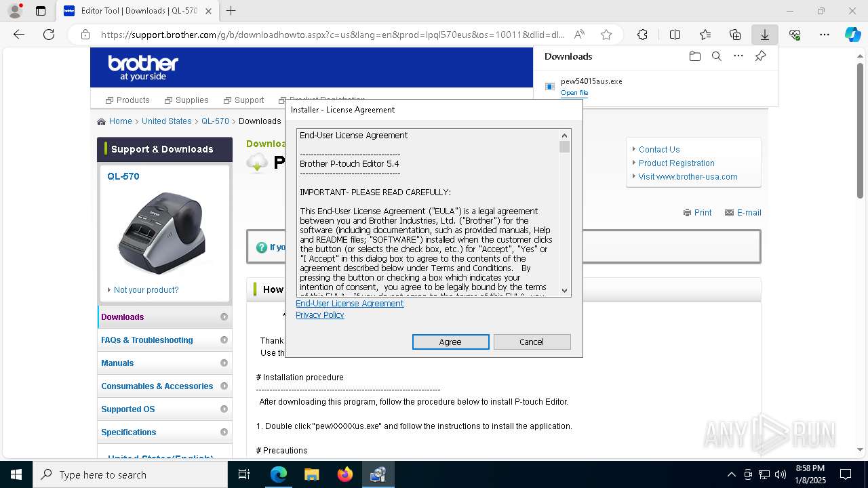Open more options in the Downloads panel
The height and width of the screenshot is (488, 868).
coord(738,56)
